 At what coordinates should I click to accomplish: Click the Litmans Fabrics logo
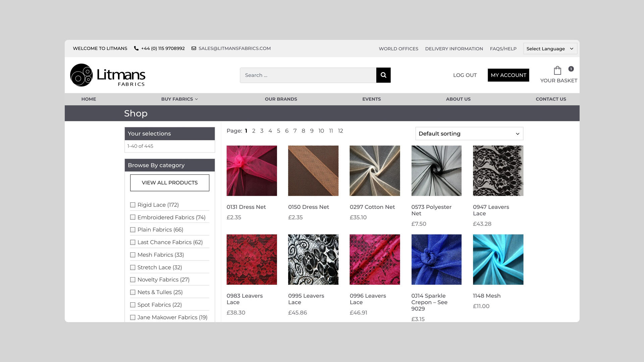point(108,75)
